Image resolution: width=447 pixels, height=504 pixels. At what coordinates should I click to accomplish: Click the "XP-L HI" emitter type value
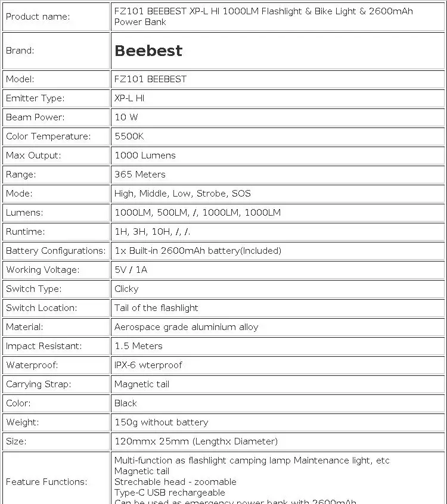point(129,98)
